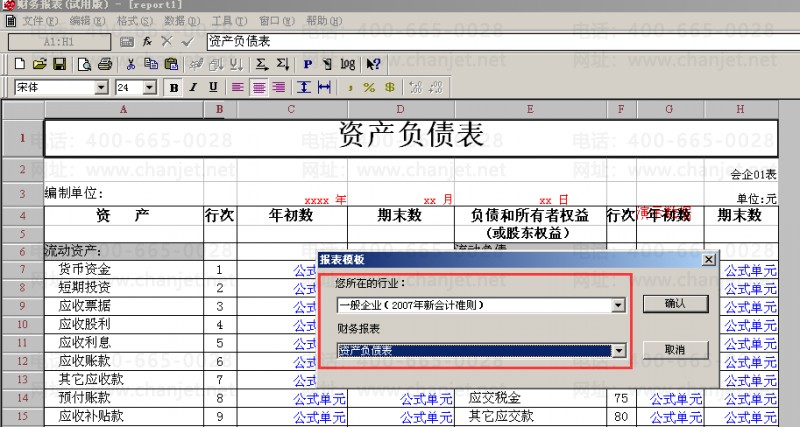Select the 货币资金 cell
Image resolution: width=800 pixels, height=427 pixels.
pos(124,269)
